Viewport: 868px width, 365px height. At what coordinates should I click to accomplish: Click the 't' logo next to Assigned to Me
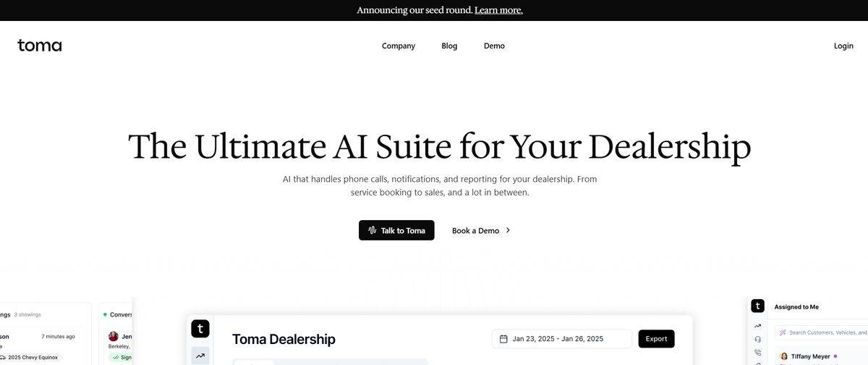pos(757,306)
